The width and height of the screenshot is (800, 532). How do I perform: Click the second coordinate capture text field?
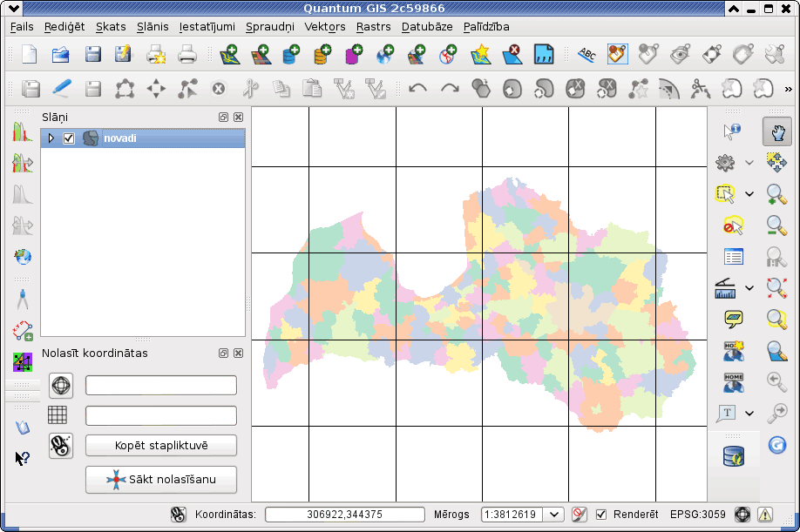pos(161,416)
